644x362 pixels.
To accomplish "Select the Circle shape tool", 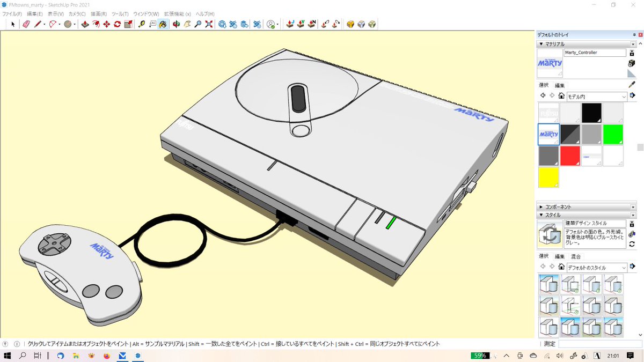I will 68,24.
